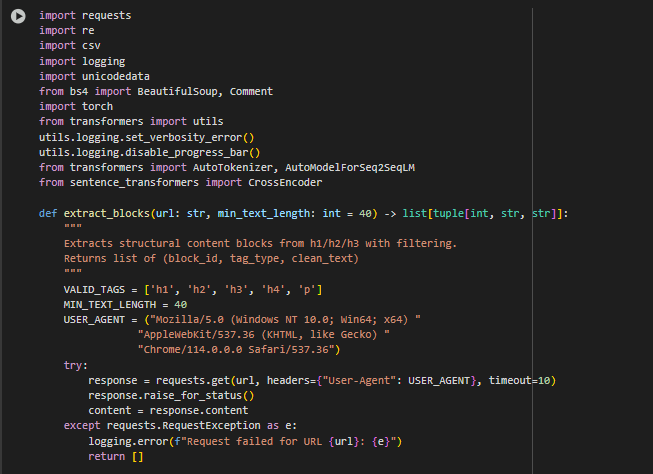Screen dimensions: 653x474
Task: Click 'timeout=10' argument
Action: tap(519, 380)
